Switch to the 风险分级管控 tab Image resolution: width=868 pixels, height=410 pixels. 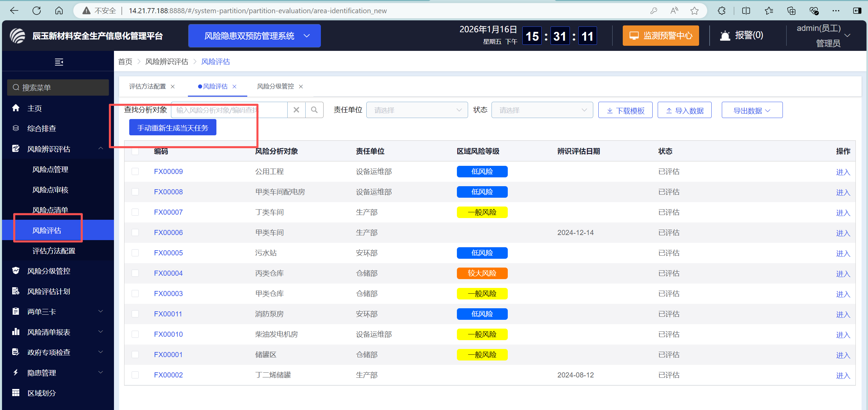[275, 86]
